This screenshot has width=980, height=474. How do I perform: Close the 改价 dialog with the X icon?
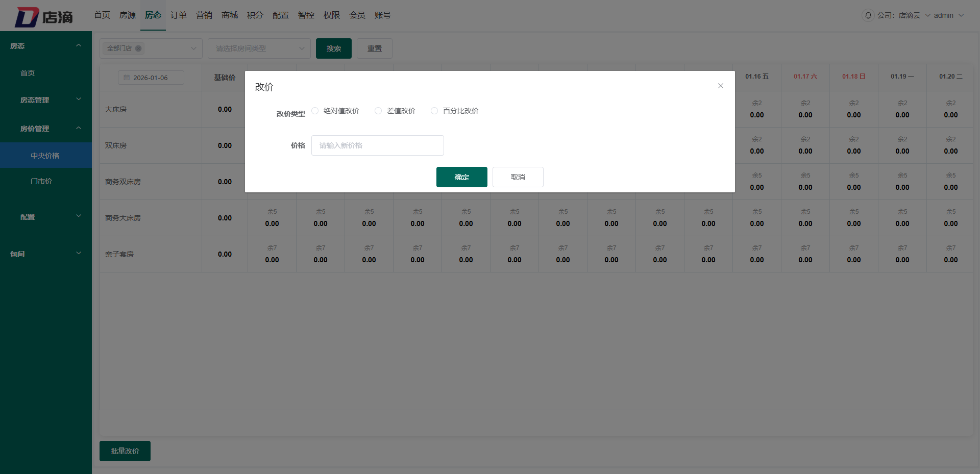click(720, 86)
